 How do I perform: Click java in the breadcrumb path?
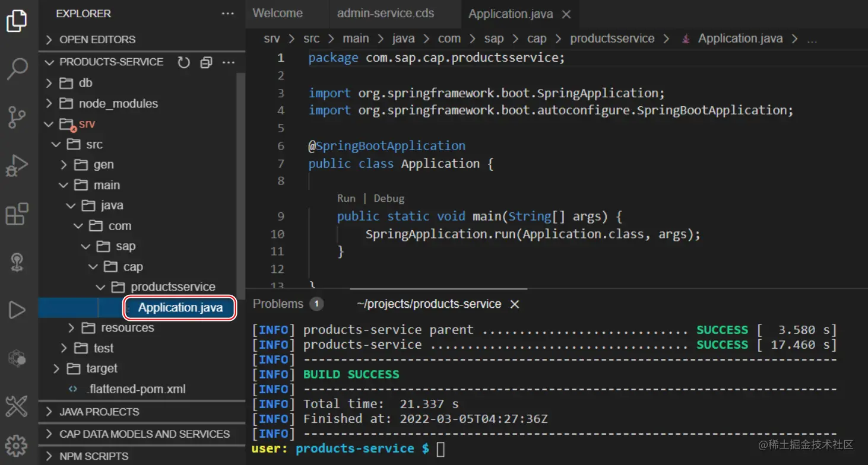click(403, 39)
